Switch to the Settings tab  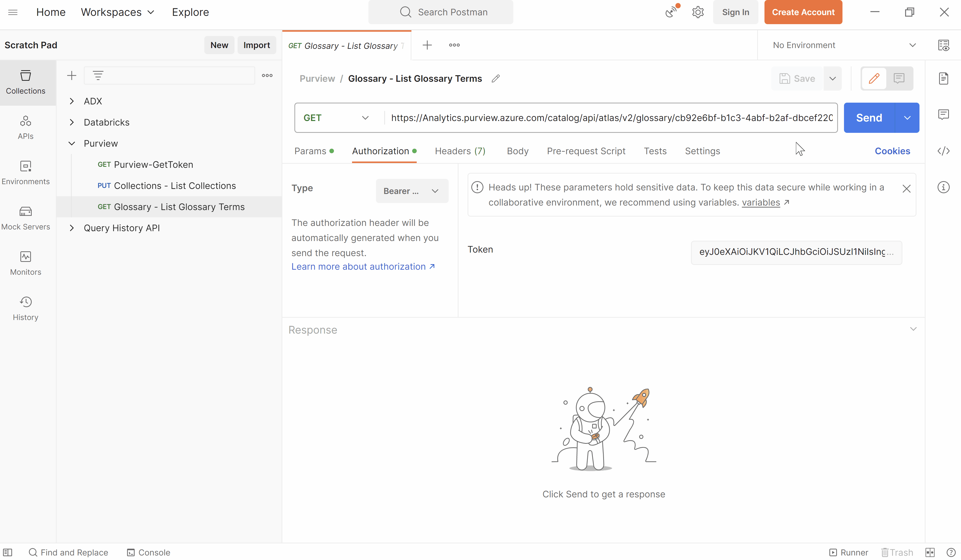coord(703,151)
